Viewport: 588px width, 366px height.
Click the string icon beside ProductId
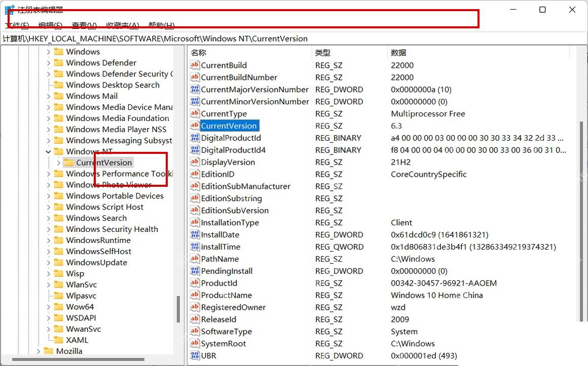coord(195,283)
